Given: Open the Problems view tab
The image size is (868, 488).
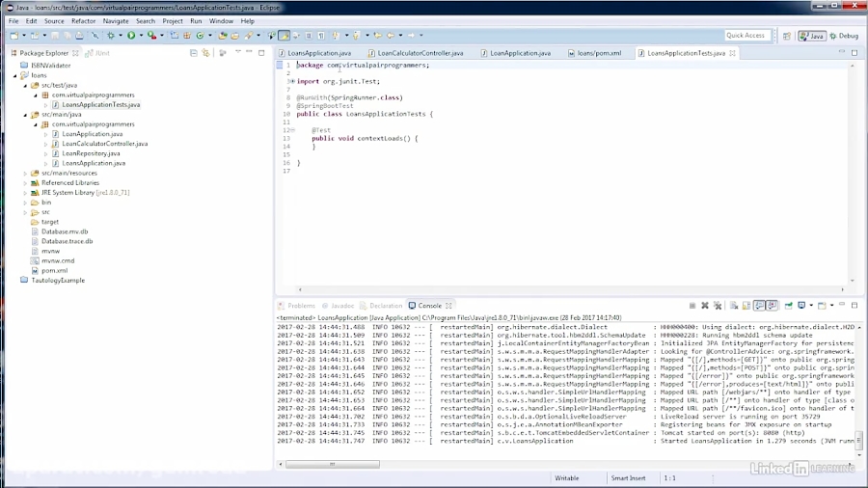Looking at the screenshot, I should pos(301,306).
